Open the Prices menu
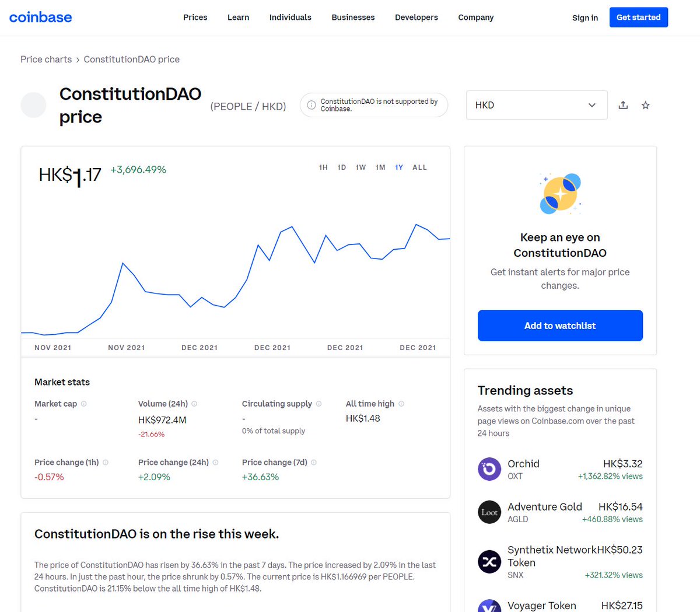 pyautogui.click(x=195, y=18)
